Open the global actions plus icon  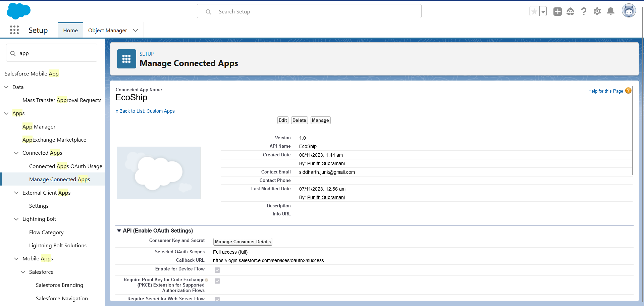[x=557, y=11]
